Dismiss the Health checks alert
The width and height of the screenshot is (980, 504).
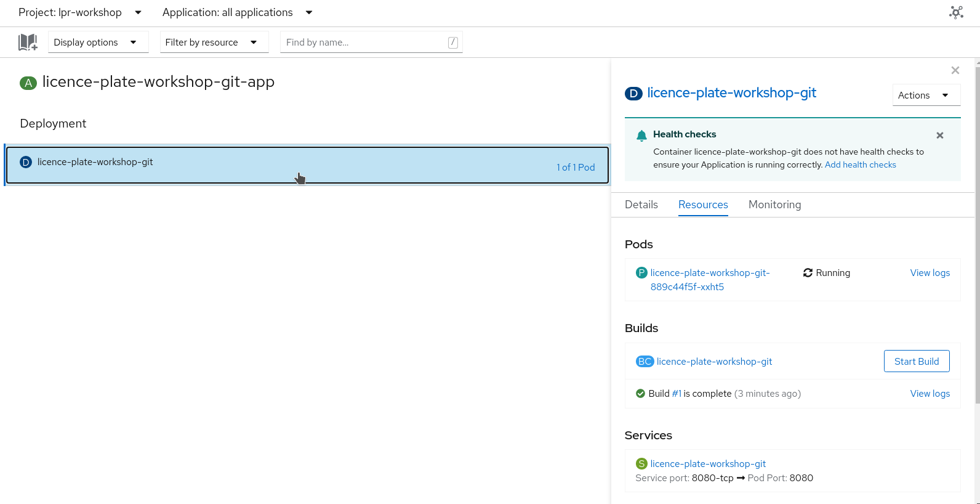pyautogui.click(x=940, y=136)
